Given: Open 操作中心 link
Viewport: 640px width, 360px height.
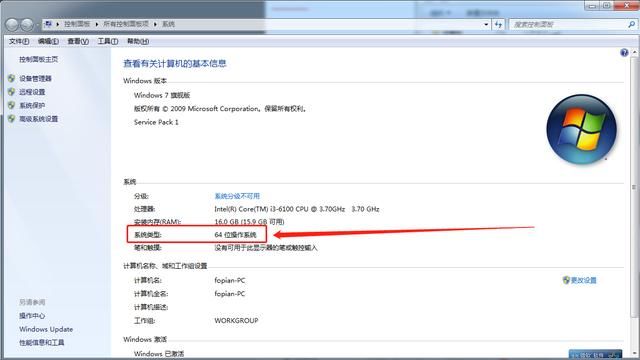Looking at the screenshot, I should click(32, 316).
